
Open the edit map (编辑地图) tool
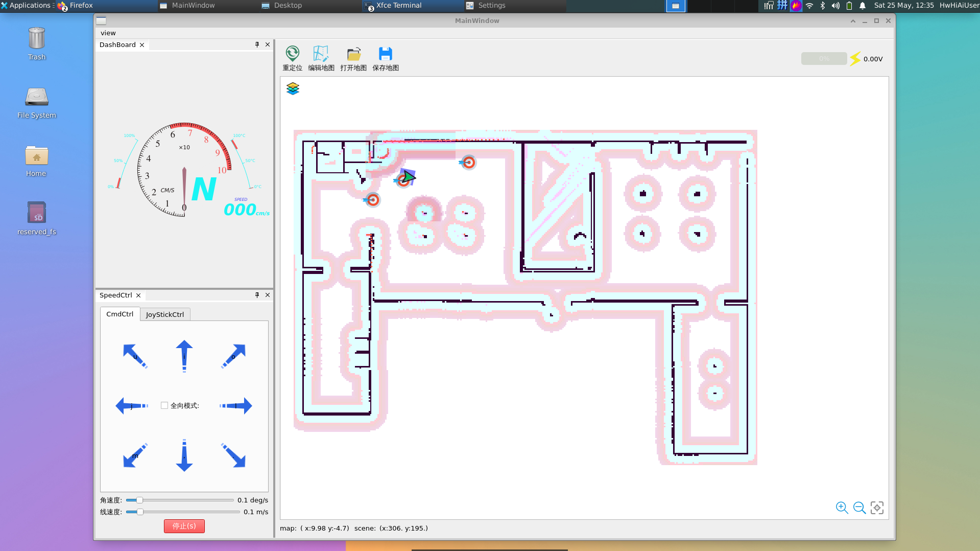pos(321,54)
